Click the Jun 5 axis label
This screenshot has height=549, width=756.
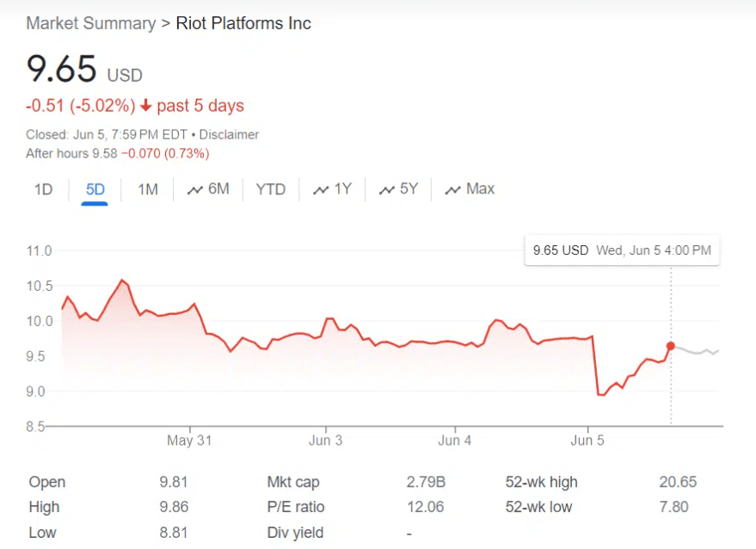pos(587,441)
